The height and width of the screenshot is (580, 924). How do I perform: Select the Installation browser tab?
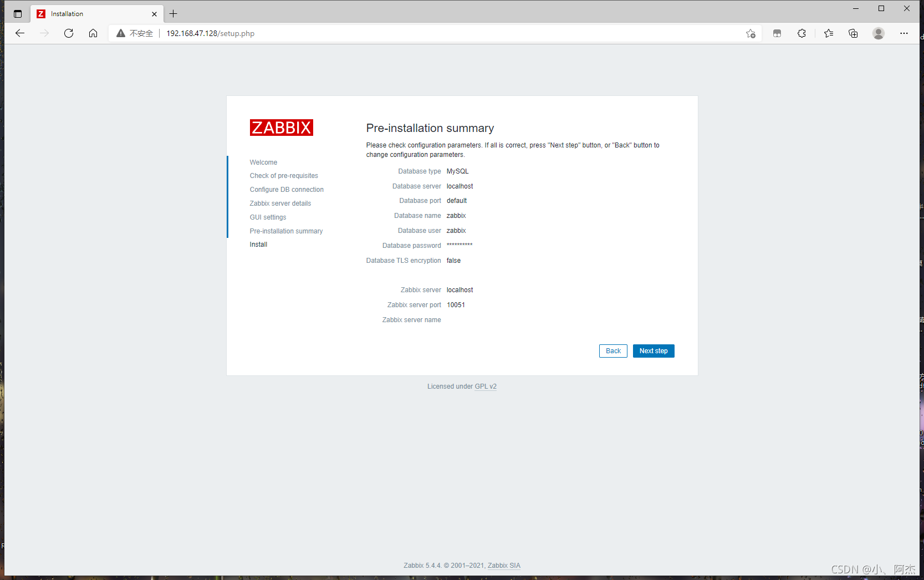pos(97,14)
